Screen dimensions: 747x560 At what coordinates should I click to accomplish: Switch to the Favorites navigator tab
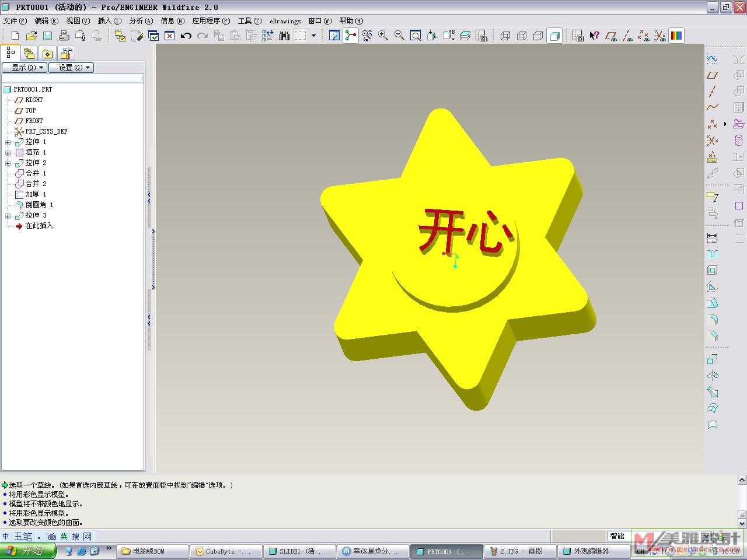coord(47,53)
